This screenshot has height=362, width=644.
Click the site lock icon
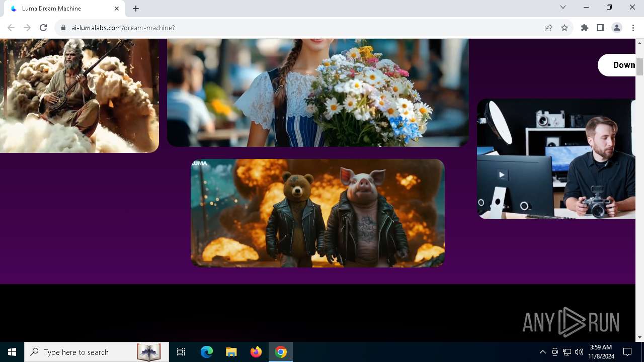[63, 28]
